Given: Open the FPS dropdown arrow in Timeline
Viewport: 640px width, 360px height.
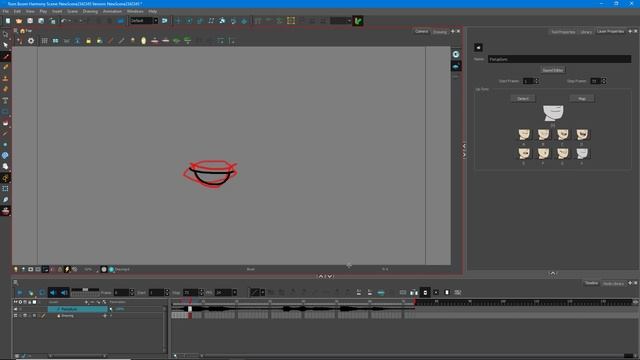Looking at the screenshot, I should coord(235,293).
